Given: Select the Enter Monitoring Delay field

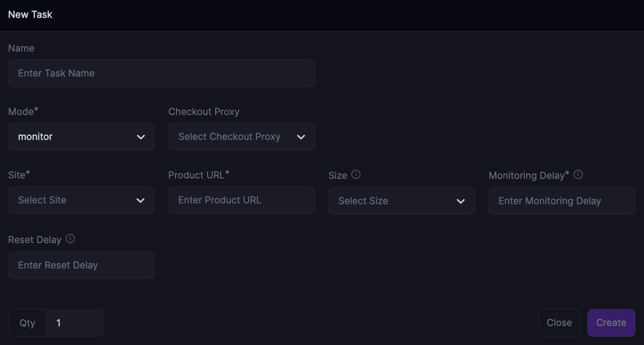Looking at the screenshot, I should click(x=562, y=201).
